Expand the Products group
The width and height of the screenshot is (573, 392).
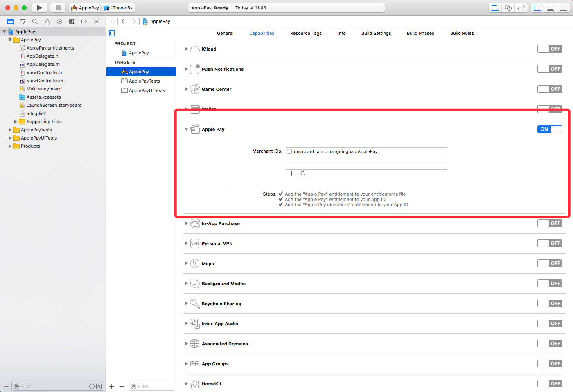(x=10, y=146)
